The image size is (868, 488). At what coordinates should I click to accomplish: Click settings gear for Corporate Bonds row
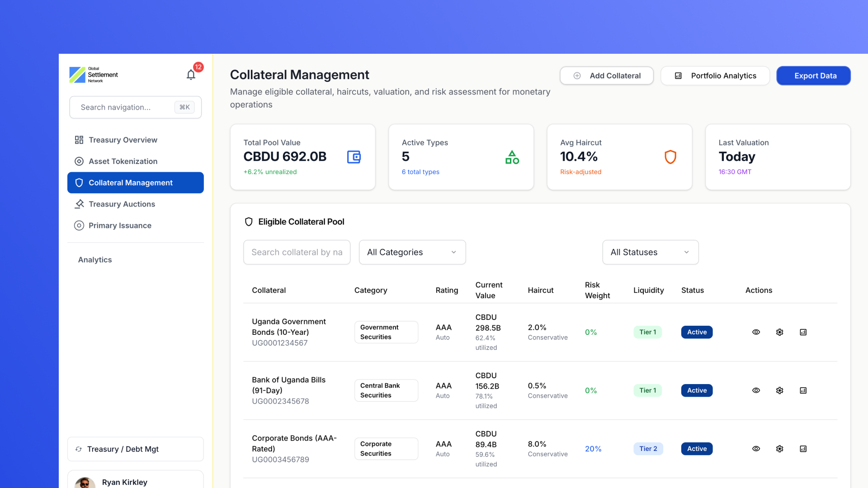pyautogui.click(x=779, y=449)
